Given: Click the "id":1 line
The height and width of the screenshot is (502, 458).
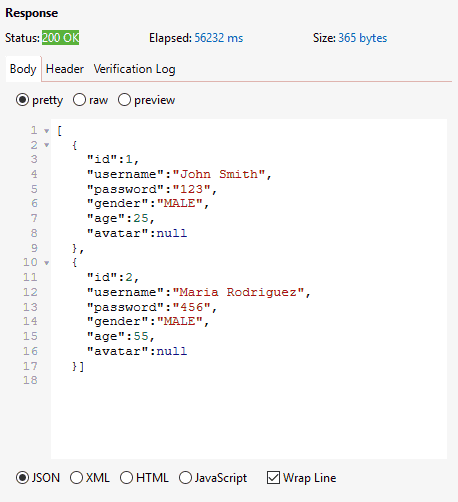Looking at the screenshot, I should (x=113, y=159).
